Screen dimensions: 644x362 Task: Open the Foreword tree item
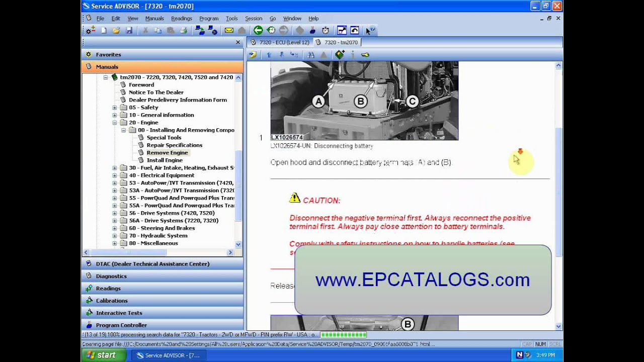click(141, 85)
